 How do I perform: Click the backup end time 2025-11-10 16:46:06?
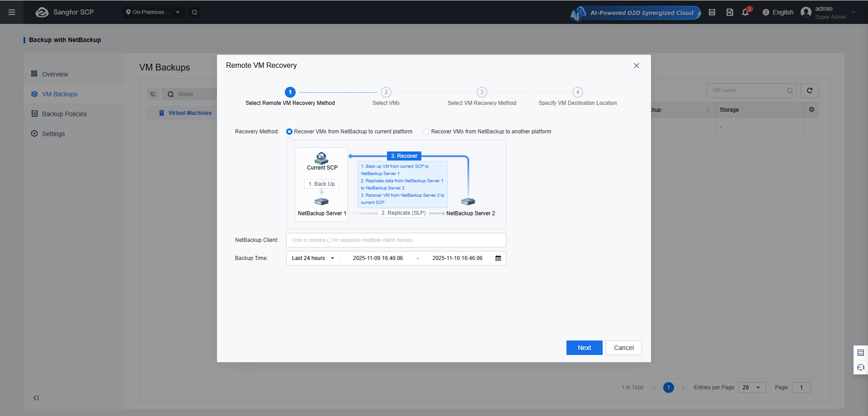(x=458, y=258)
